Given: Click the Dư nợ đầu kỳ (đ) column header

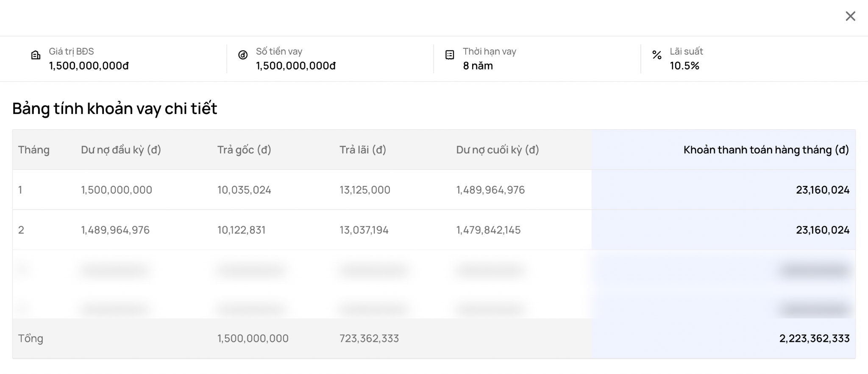Looking at the screenshot, I should [121, 150].
